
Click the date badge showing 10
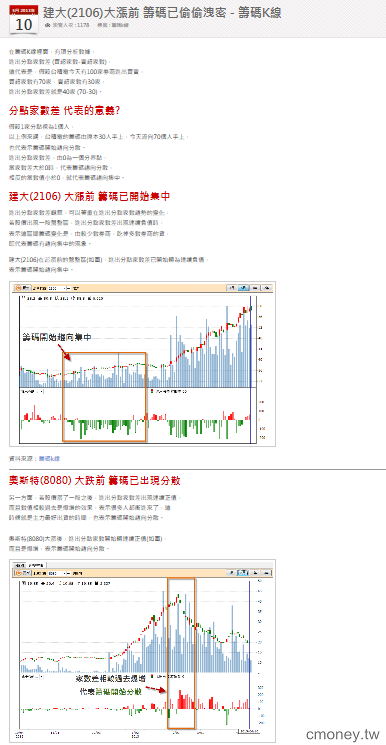24,20
